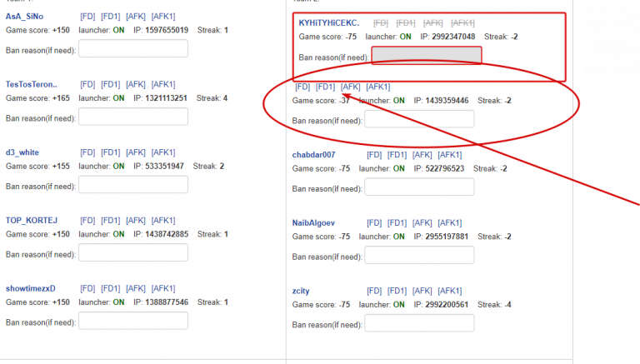Click FD link for showtimezxD
Viewport: 640px width, 364px height.
pyautogui.click(x=87, y=288)
